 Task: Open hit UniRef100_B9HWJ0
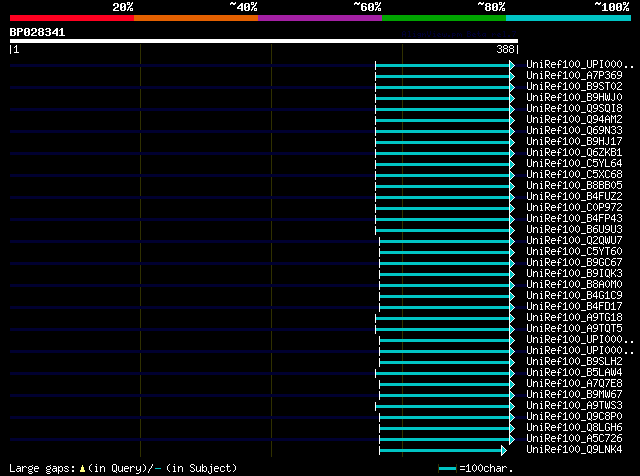pyautogui.click(x=574, y=97)
